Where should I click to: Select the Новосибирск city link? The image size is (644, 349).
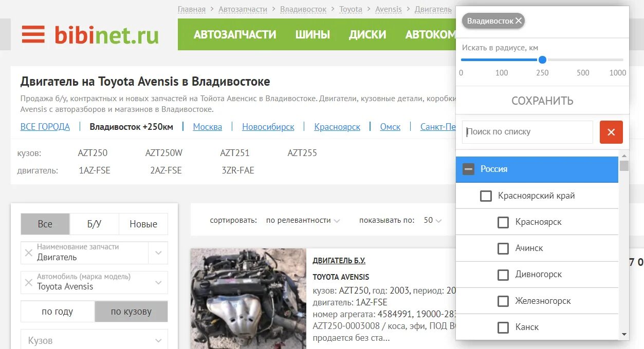coord(268,127)
